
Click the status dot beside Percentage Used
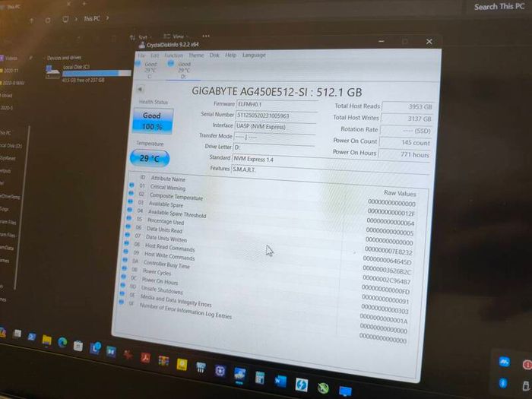click(128, 218)
